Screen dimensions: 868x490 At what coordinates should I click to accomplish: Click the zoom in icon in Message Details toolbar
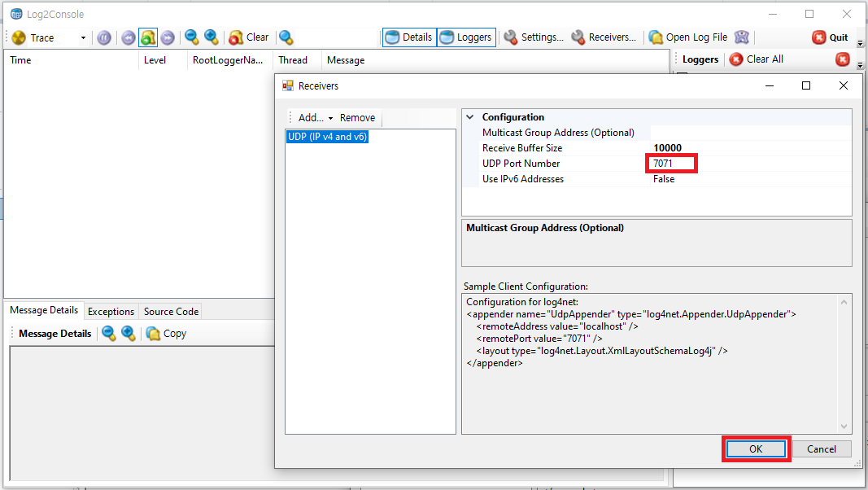coord(128,333)
